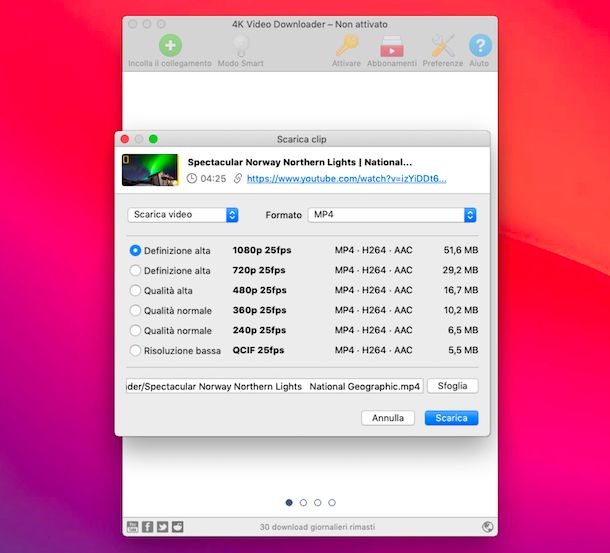Select Qualità alta 480p 25fps option
The image size is (610, 553).
(x=135, y=290)
